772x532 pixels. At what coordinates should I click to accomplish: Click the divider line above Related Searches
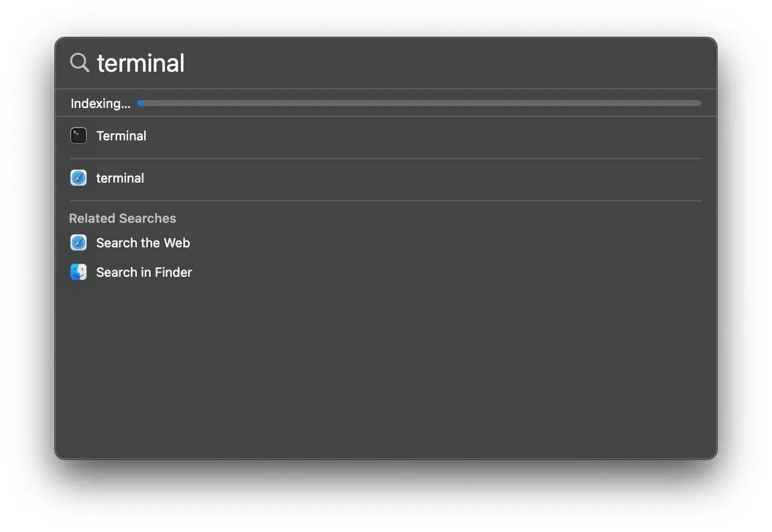pyautogui.click(x=386, y=201)
